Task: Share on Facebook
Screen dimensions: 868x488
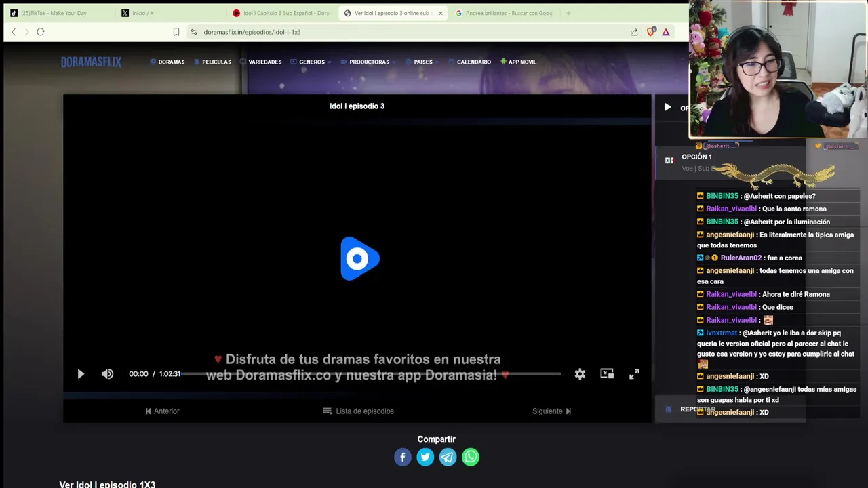Action: coord(403,457)
